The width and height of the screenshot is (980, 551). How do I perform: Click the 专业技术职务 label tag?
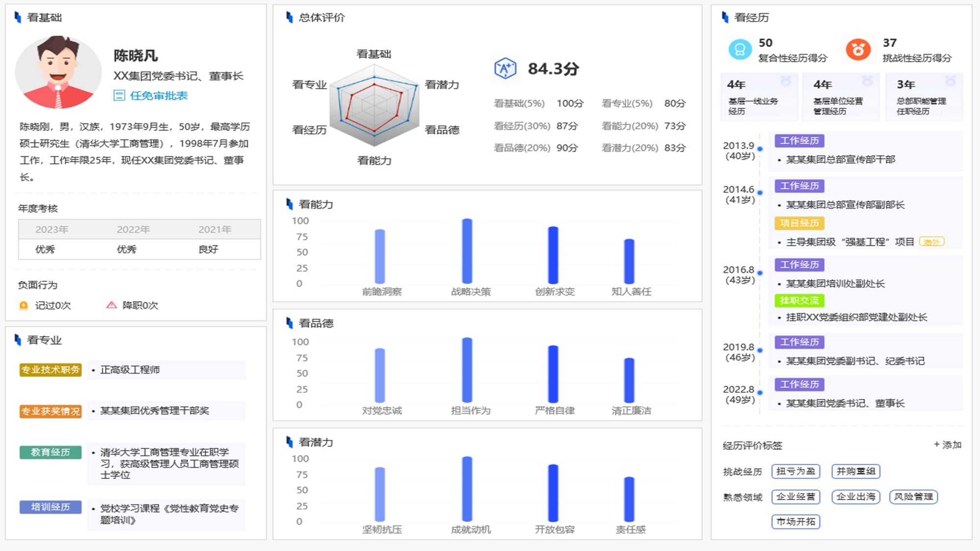click(50, 370)
